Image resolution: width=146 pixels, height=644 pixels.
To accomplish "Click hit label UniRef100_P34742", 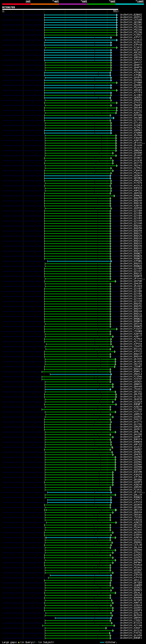I will [131, 633].
